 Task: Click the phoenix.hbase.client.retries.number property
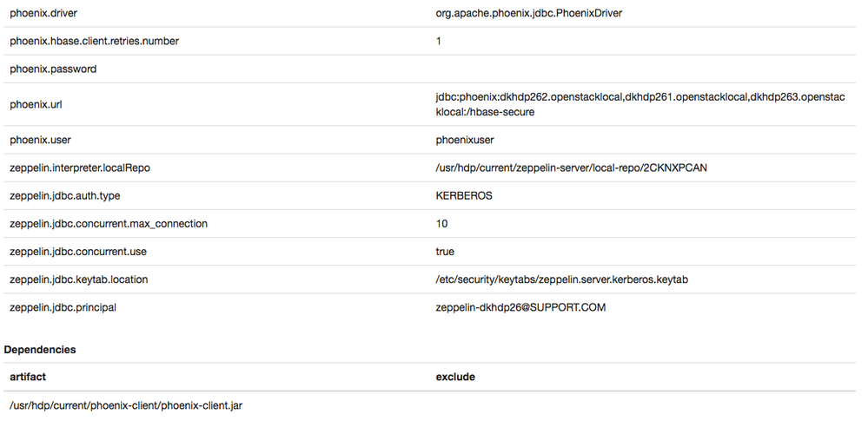pyautogui.click(x=95, y=41)
